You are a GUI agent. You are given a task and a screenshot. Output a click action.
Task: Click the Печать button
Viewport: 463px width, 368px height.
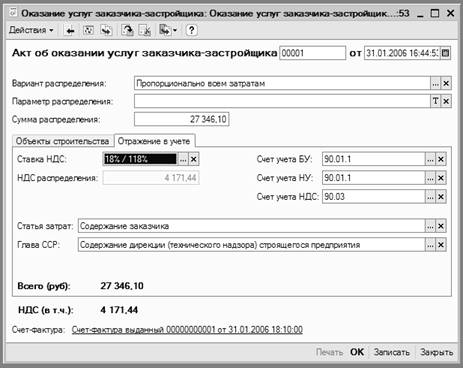(x=329, y=352)
